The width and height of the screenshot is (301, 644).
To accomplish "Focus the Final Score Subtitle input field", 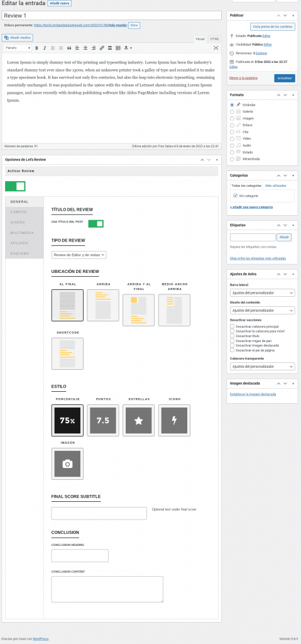I will pyautogui.click(x=99, y=513).
